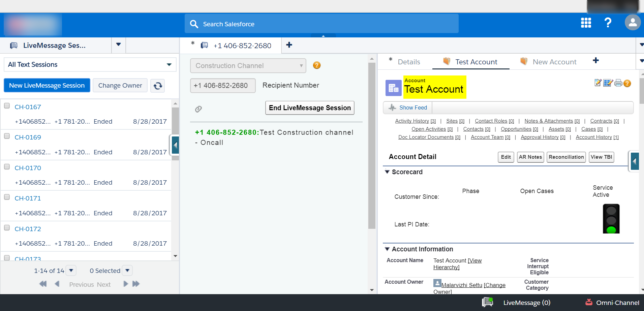Screen dimensions: 644x311
Task: Go to last page of sessions
Action: tap(136, 284)
